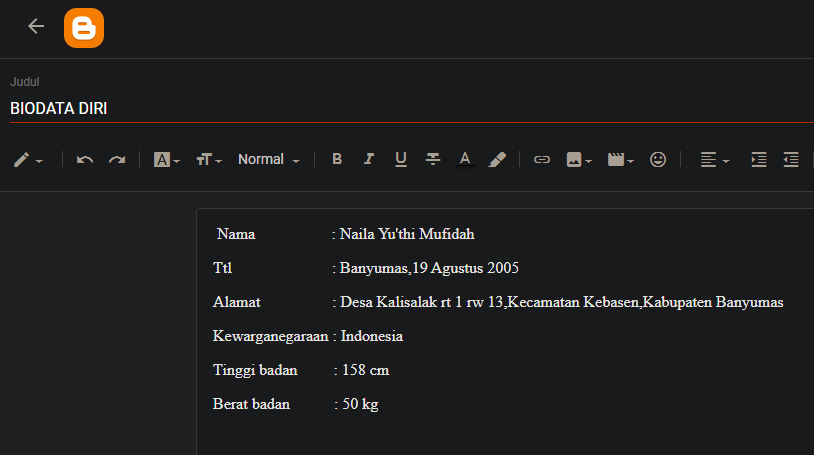Open the pencil compose mode dropdown

[28, 160]
